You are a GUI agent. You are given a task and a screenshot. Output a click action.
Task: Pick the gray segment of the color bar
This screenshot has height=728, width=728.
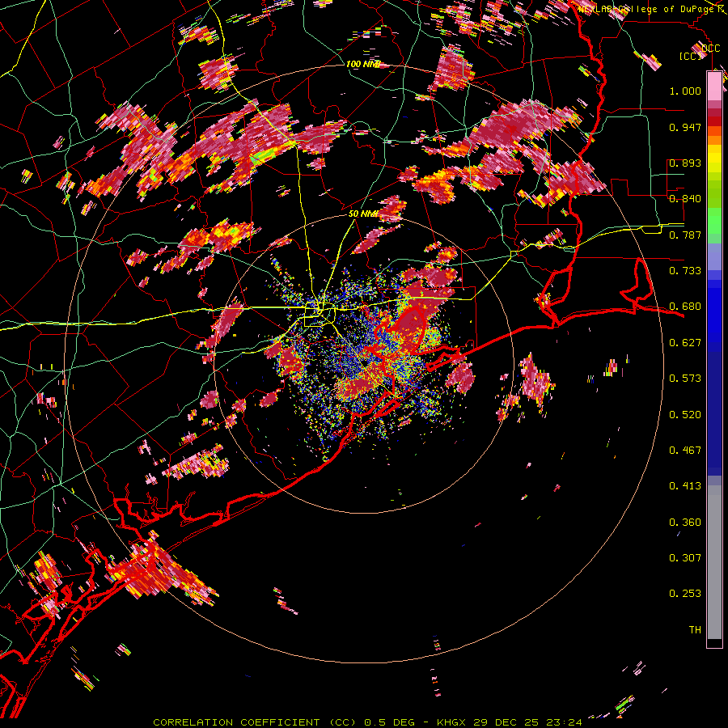click(714, 562)
